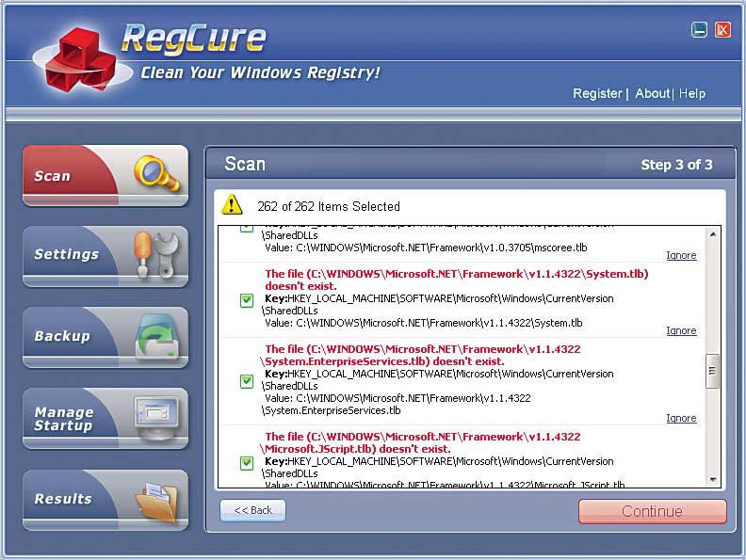Select the red Microsoft.JScript.tlb doesn't exist message

click(x=421, y=442)
